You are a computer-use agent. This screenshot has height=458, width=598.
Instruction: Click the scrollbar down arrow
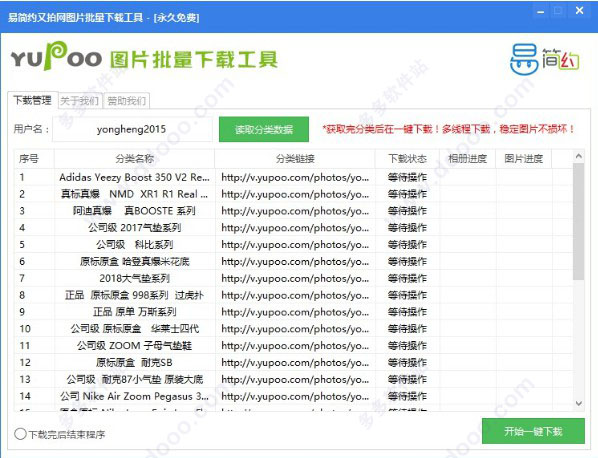pos(579,403)
